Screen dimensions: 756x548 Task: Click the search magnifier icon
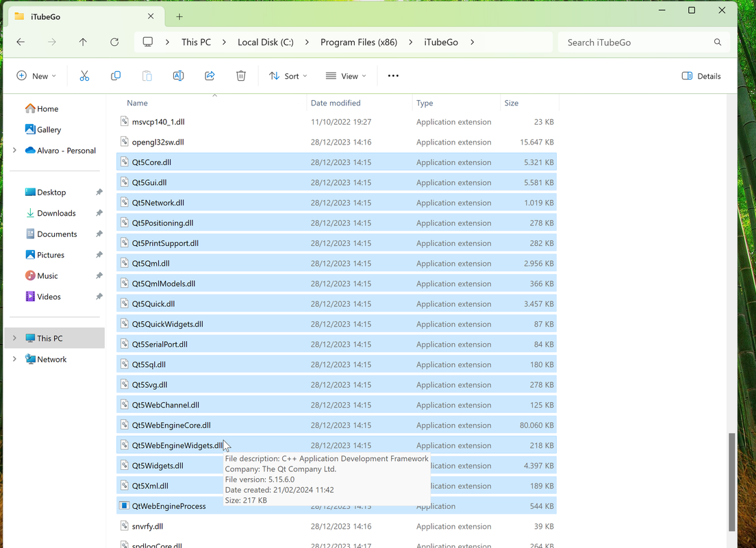point(718,42)
